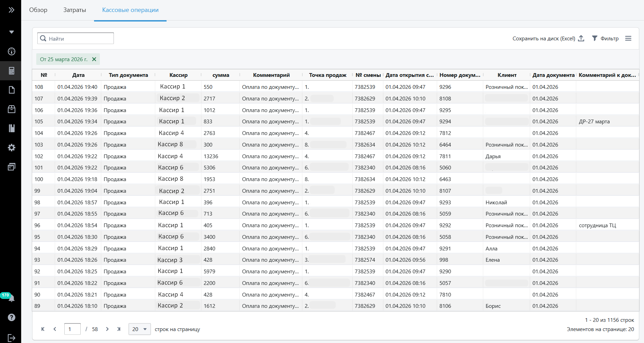Switch to the Затраты tab

click(75, 10)
